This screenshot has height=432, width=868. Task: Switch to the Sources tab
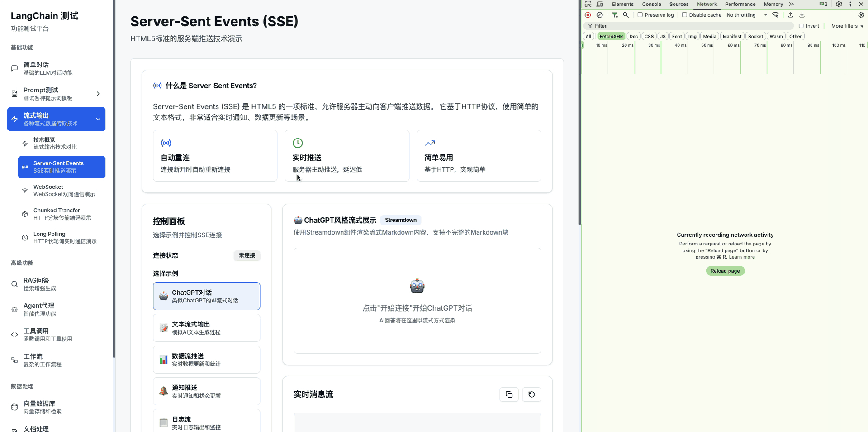679,4
